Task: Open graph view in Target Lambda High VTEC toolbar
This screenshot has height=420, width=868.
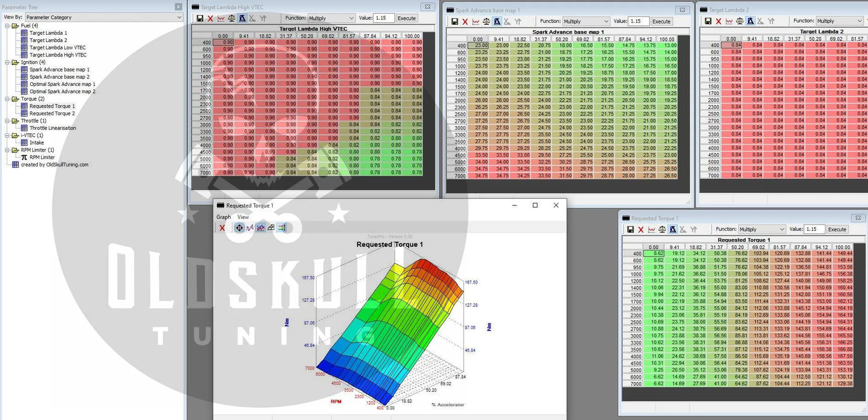Action: coord(220,19)
